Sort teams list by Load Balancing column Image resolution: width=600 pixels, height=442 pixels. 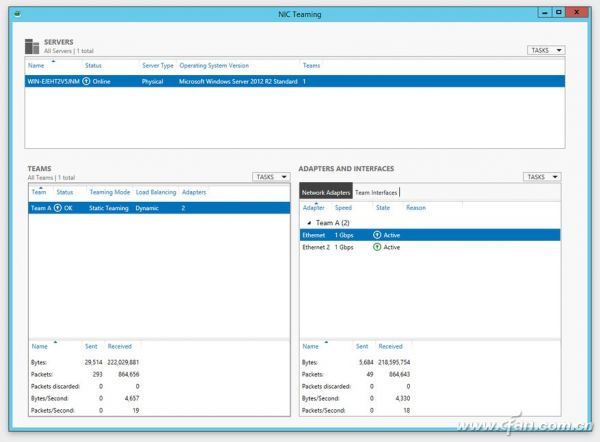click(156, 192)
